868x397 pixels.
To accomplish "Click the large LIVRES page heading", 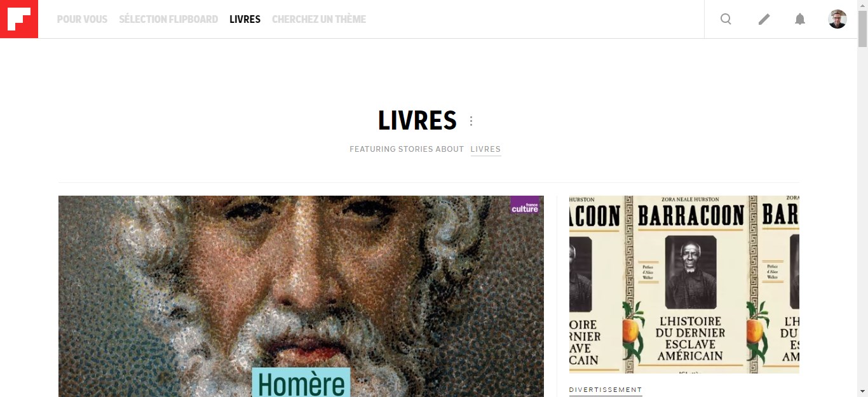I will (x=417, y=121).
